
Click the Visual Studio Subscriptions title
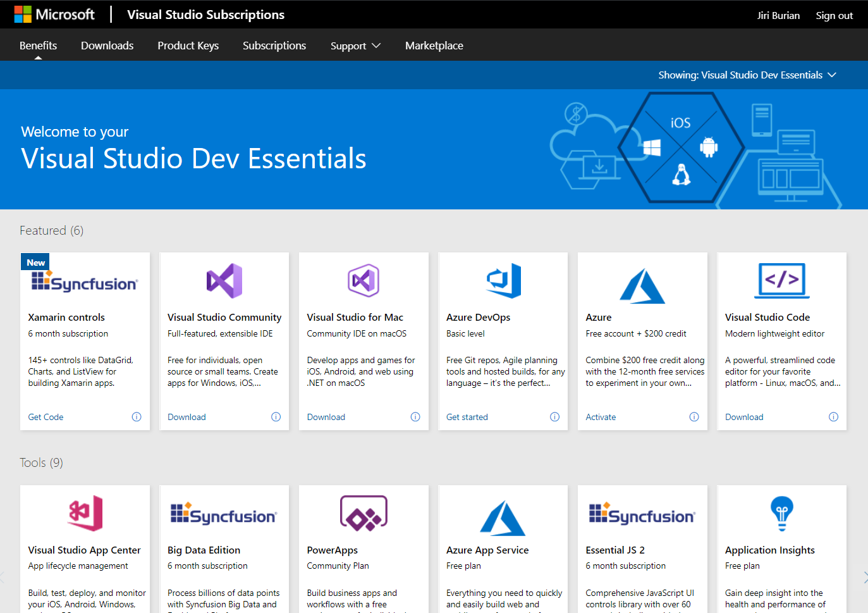(205, 15)
